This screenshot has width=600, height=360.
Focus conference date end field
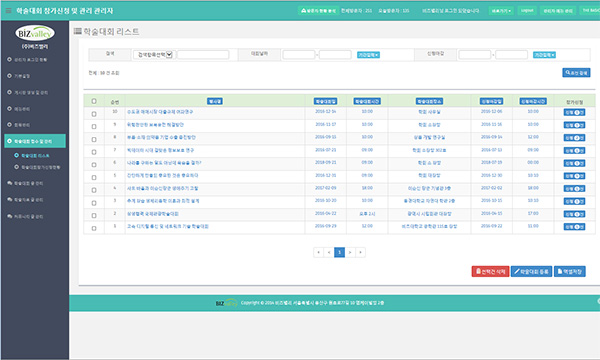(335, 55)
